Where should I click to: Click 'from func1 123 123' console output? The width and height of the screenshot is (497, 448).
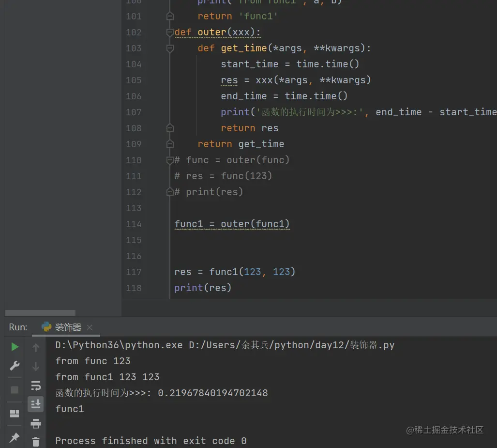[107, 377]
